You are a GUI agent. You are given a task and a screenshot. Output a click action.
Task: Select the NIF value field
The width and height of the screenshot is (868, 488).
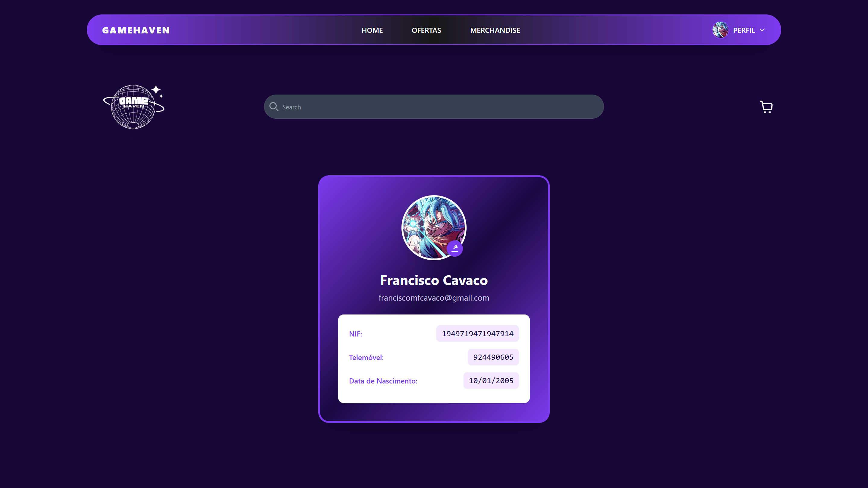click(477, 333)
